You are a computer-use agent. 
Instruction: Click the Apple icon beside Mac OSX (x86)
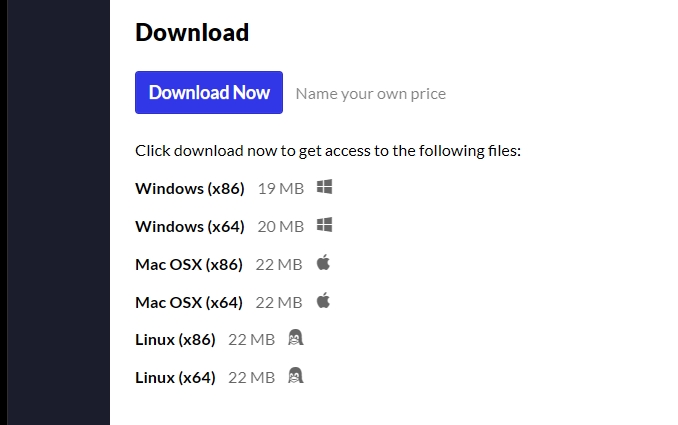click(x=323, y=262)
